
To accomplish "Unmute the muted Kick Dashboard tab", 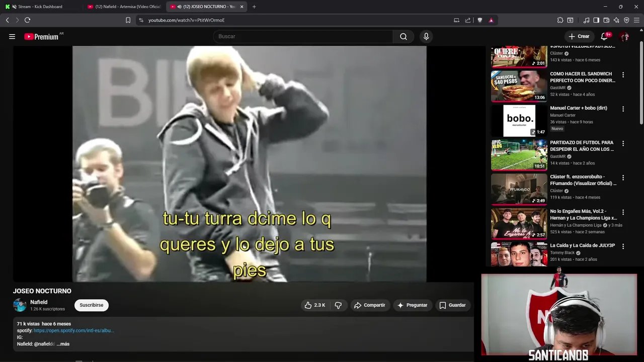I will (x=14, y=7).
